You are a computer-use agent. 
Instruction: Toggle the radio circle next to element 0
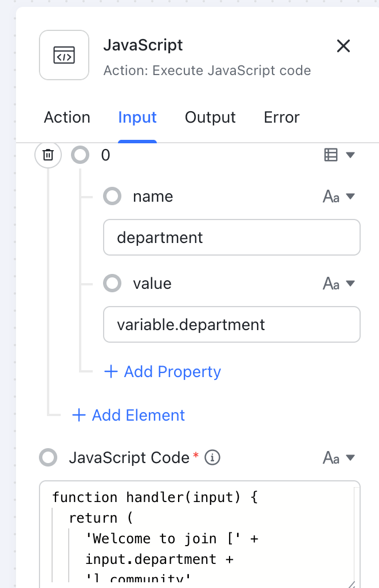click(x=80, y=155)
